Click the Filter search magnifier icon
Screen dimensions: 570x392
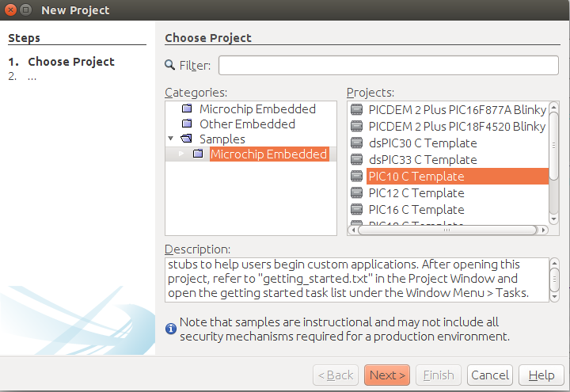point(169,65)
